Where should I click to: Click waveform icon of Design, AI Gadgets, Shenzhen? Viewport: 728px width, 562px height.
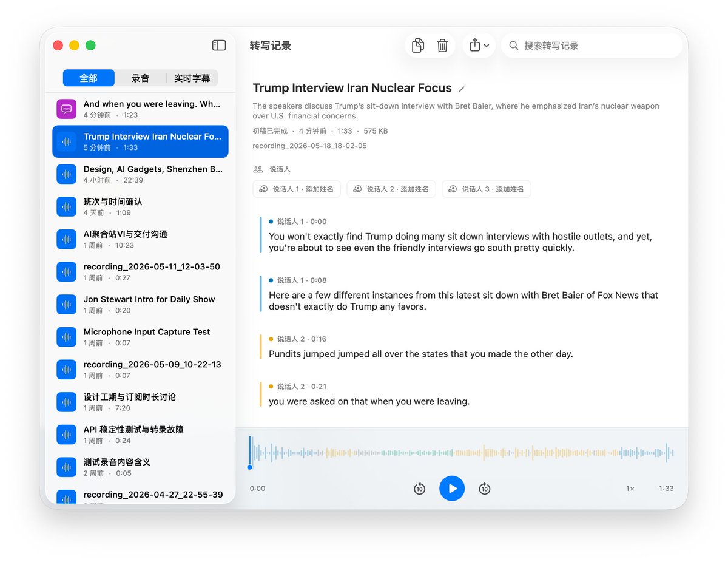click(x=67, y=174)
